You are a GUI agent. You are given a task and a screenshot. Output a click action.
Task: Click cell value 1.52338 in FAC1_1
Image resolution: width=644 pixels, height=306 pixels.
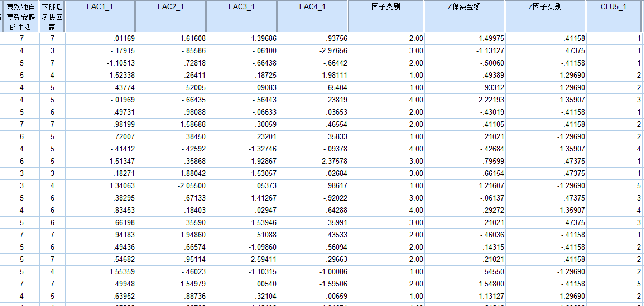click(x=100, y=75)
